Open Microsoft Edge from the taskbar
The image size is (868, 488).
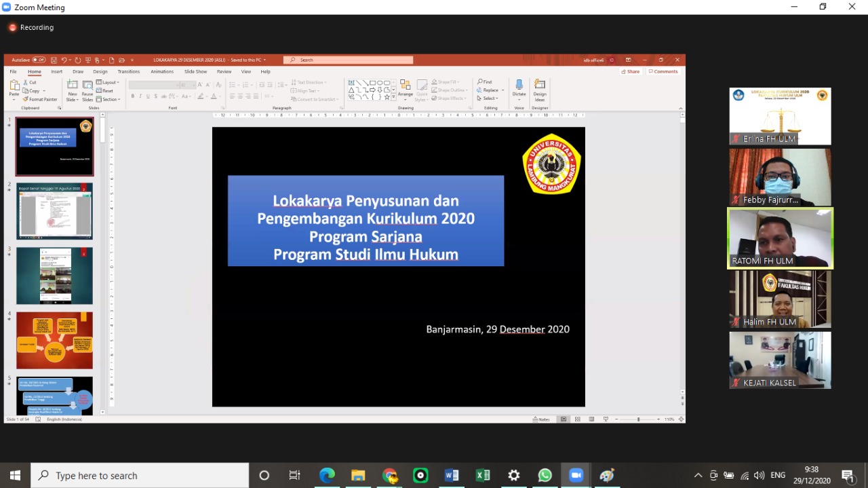pyautogui.click(x=327, y=475)
